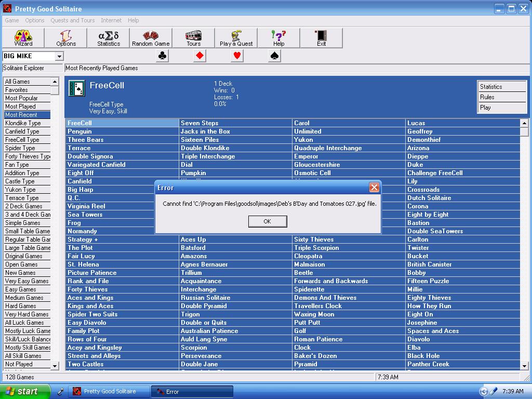532x399 pixels.
Task: Select the Most Played category
Action: (27, 107)
